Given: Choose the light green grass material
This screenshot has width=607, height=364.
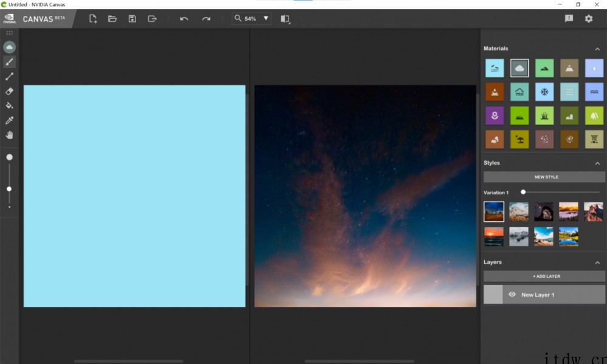Looking at the screenshot, I should click(x=544, y=116).
